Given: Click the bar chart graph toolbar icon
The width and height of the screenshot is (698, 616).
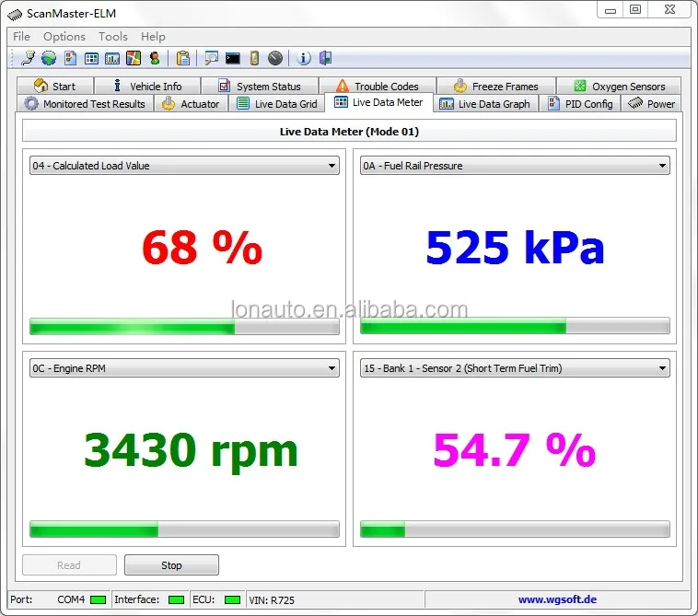Looking at the screenshot, I should tap(112, 58).
